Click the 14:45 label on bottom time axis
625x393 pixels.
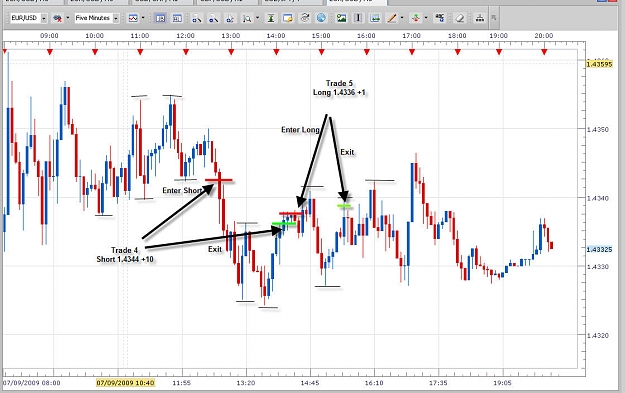(x=310, y=383)
